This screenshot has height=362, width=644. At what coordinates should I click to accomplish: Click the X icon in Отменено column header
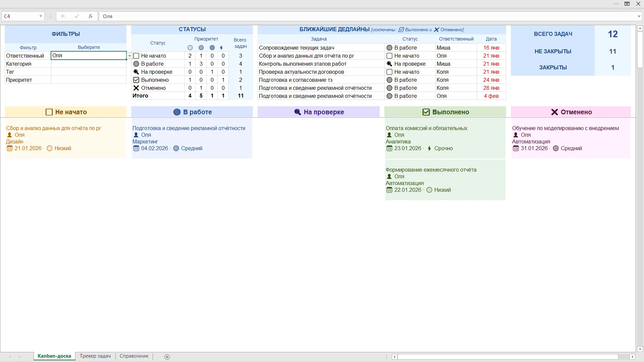point(554,112)
